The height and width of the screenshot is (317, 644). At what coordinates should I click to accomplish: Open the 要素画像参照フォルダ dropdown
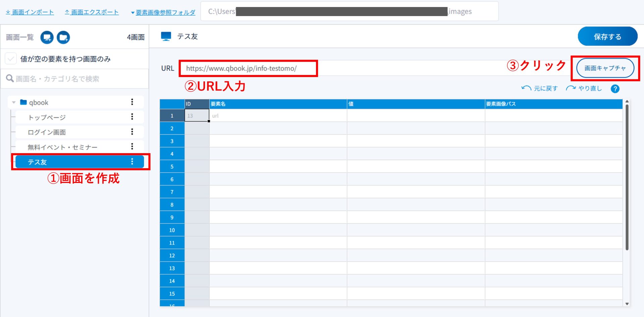click(x=163, y=12)
